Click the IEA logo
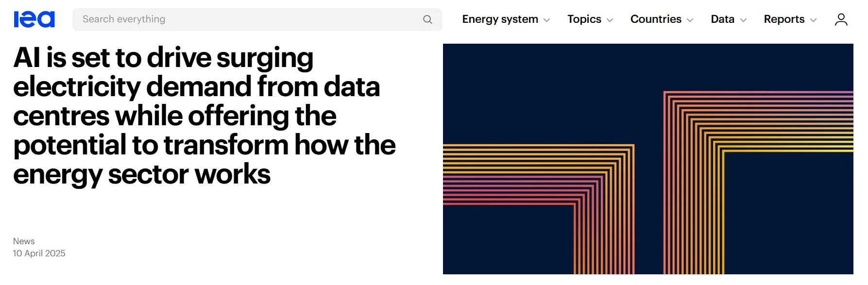The image size is (868, 285). 34,18
